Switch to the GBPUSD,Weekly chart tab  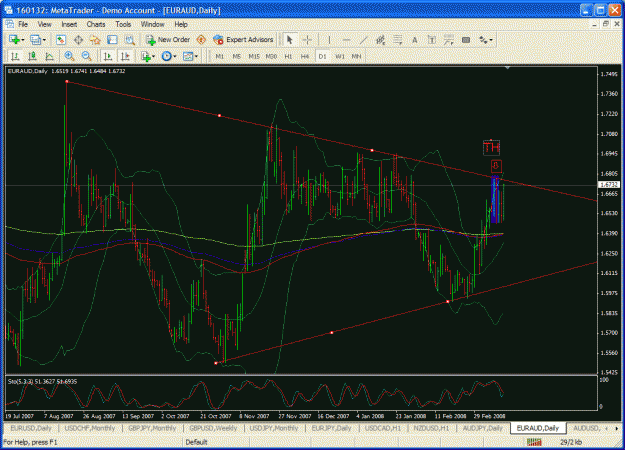[213, 428]
